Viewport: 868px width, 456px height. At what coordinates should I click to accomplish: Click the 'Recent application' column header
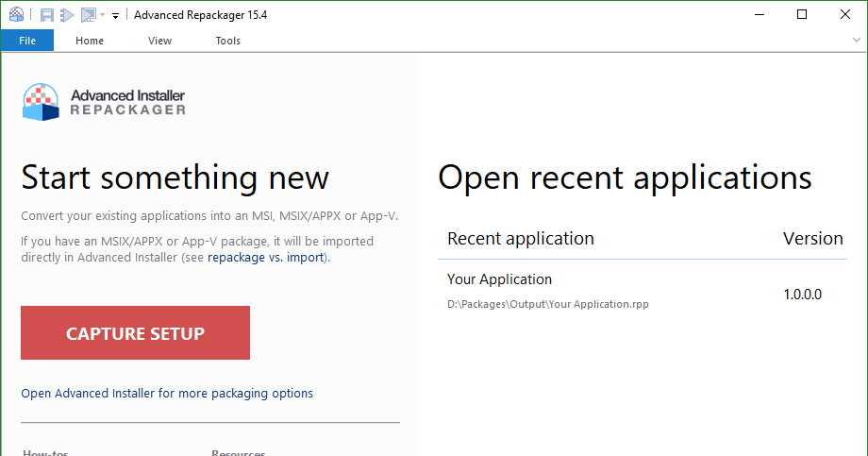coord(521,239)
